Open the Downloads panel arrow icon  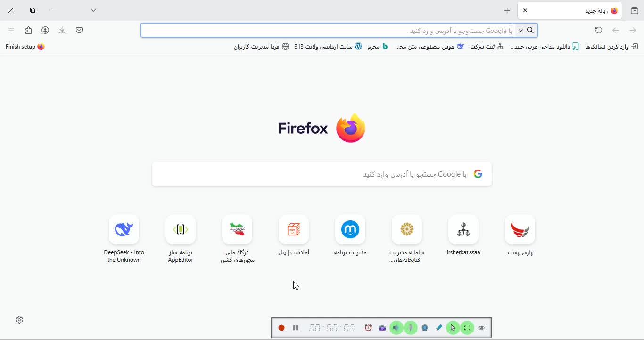click(62, 30)
